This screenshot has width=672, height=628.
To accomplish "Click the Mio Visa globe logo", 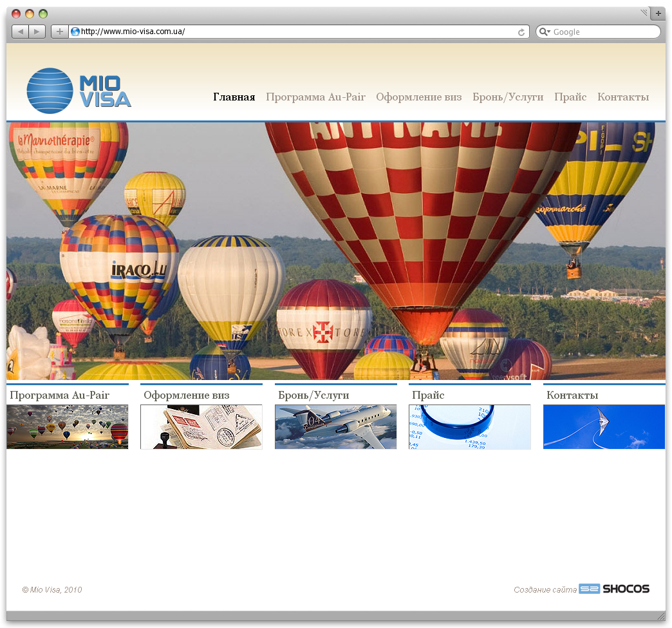I will pos(50,91).
